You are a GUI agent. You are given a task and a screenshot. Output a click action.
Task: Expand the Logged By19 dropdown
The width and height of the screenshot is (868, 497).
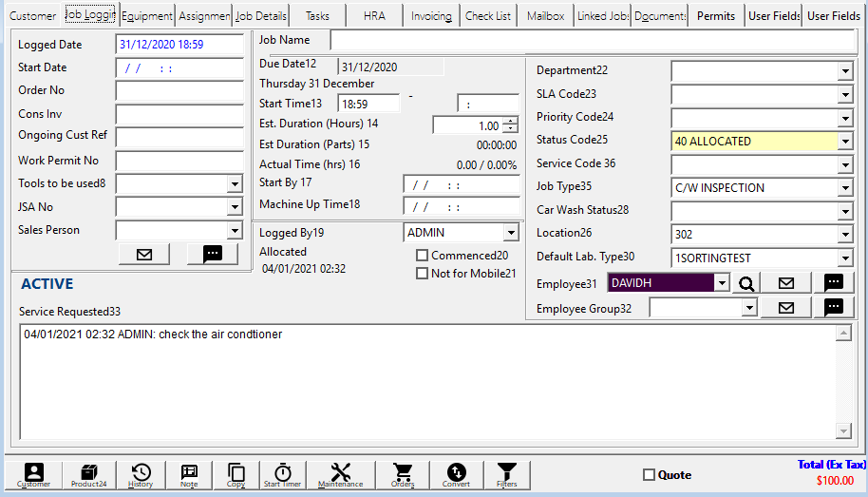click(x=511, y=233)
